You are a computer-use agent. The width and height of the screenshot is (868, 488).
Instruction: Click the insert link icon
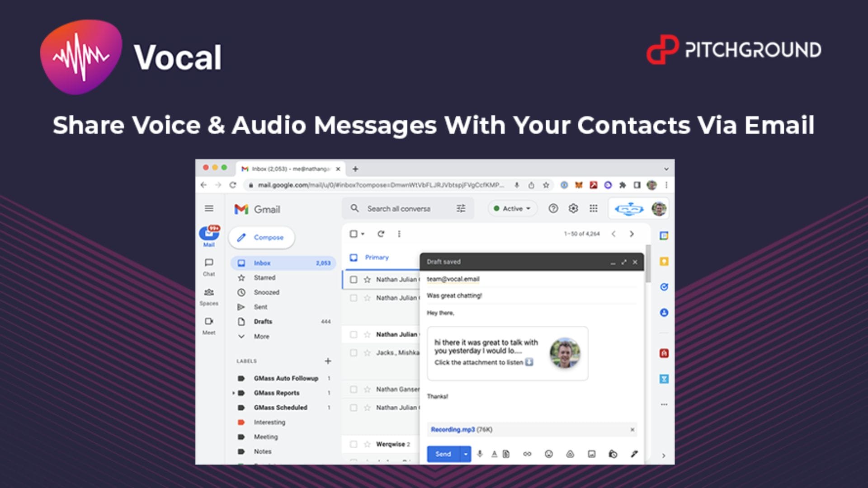pyautogui.click(x=527, y=454)
